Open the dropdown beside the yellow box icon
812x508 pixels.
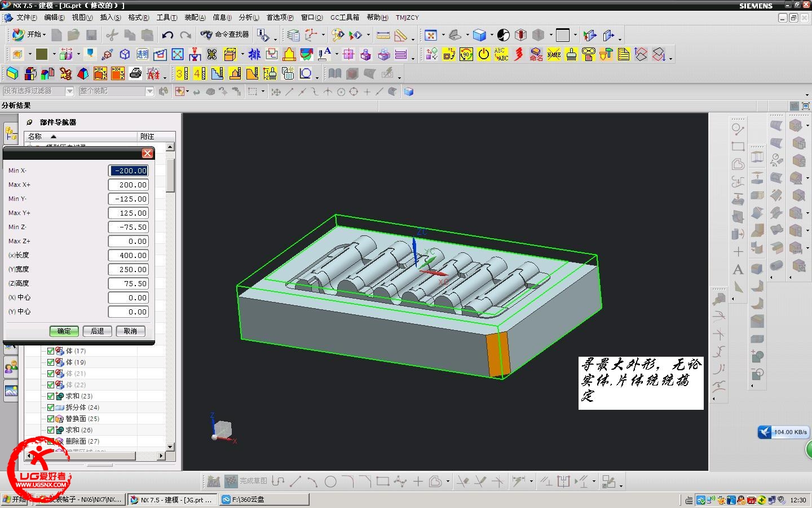coord(242,54)
